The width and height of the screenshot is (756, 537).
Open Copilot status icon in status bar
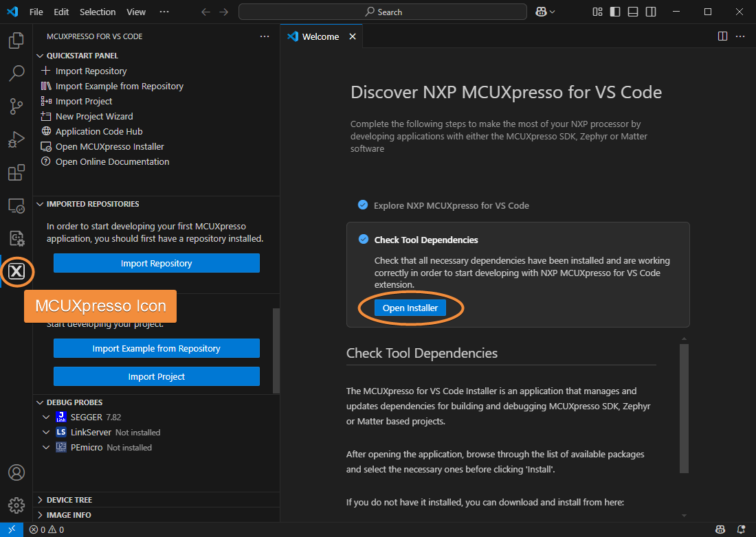(x=720, y=529)
